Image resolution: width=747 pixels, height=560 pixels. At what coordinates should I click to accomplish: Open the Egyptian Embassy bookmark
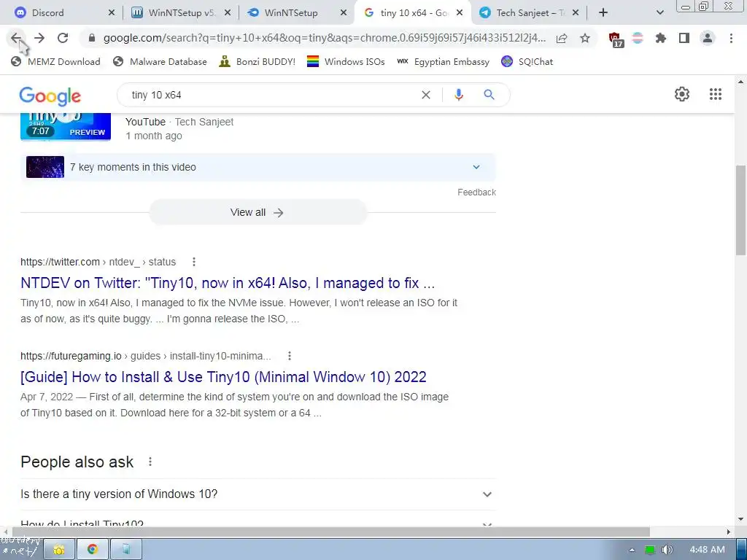click(443, 61)
